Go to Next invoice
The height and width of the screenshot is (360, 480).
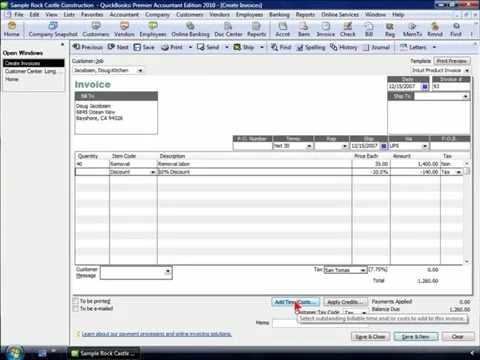tap(118, 47)
